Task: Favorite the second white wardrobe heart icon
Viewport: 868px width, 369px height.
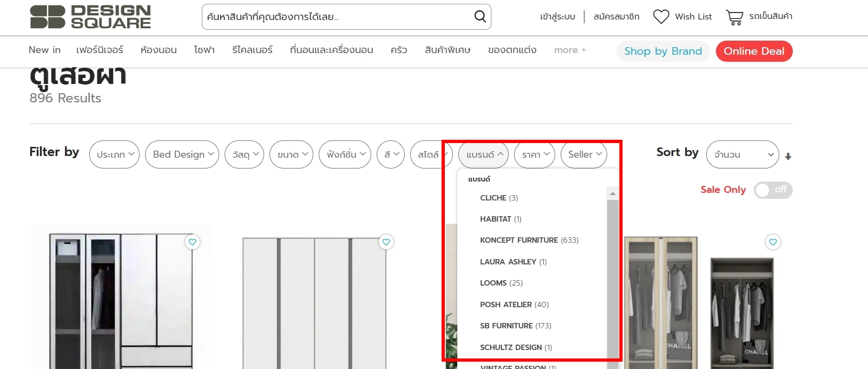Action: click(x=386, y=242)
